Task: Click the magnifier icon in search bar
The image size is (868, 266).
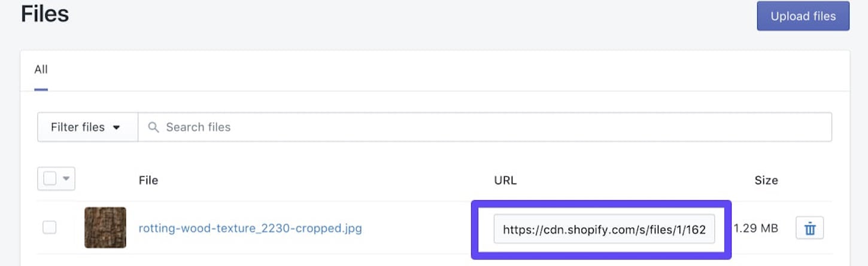Action: click(x=154, y=127)
